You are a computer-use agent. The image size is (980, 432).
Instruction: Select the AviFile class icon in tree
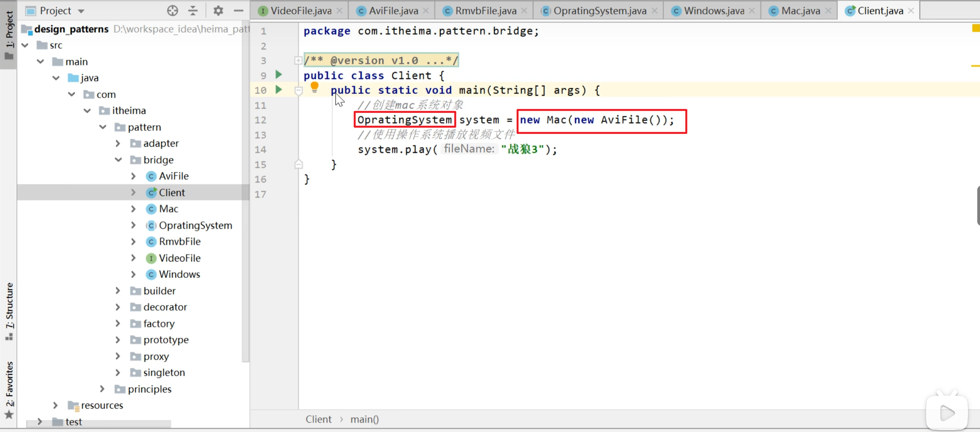click(151, 176)
